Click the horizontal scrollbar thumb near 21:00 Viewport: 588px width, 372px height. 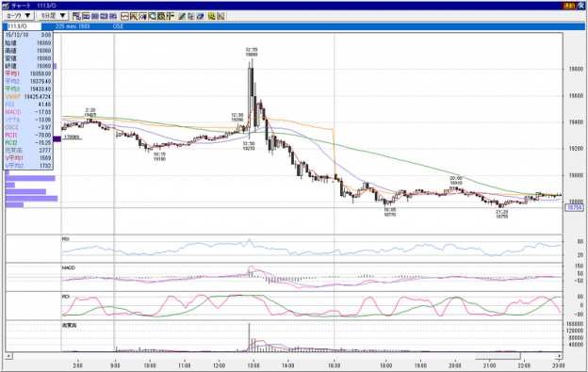(498, 356)
